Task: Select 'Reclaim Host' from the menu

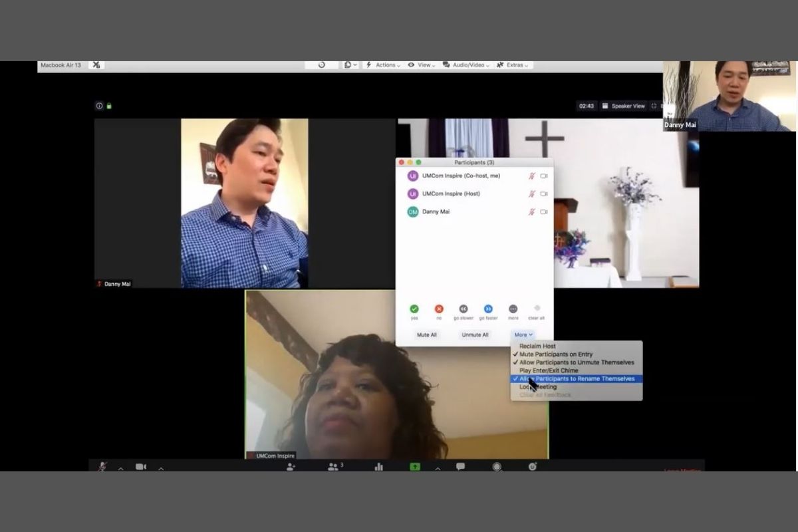Action: tap(537, 346)
